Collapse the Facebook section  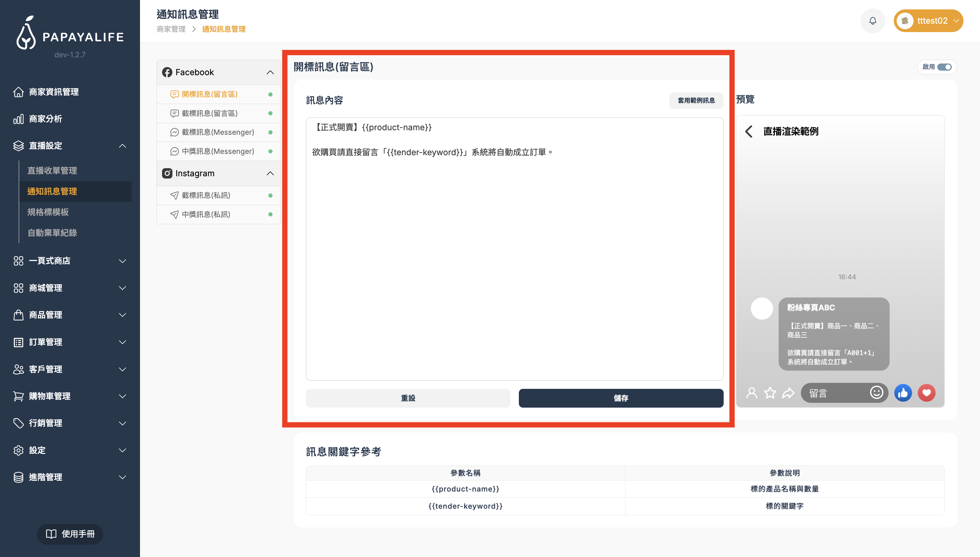tap(270, 72)
